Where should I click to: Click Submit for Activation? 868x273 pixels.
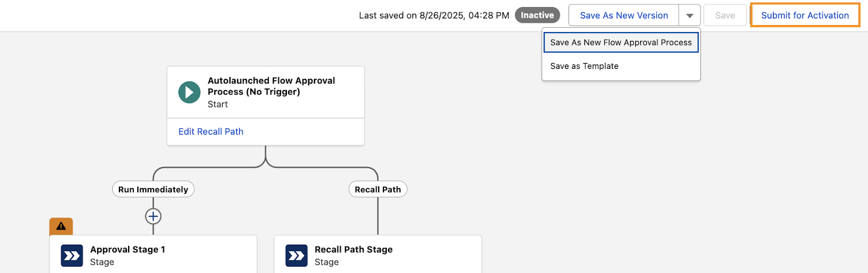[x=805, y=16]
